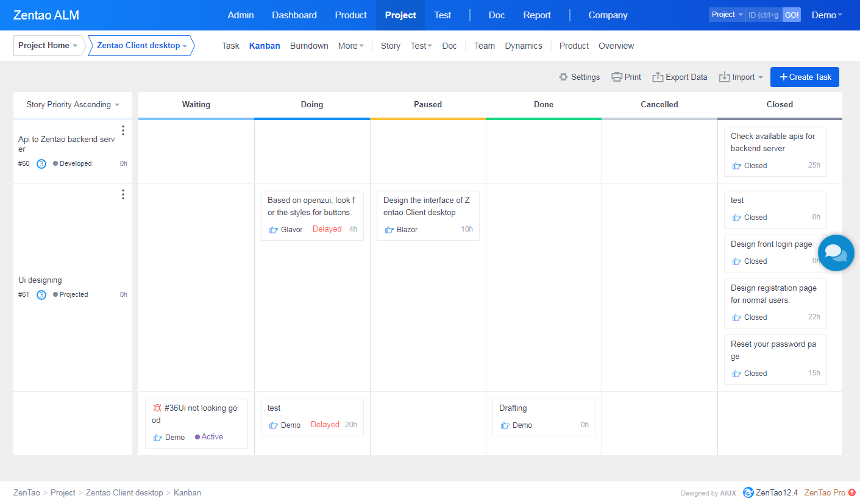Click the Export Data icon
The image size is (860, 504).
658,77
